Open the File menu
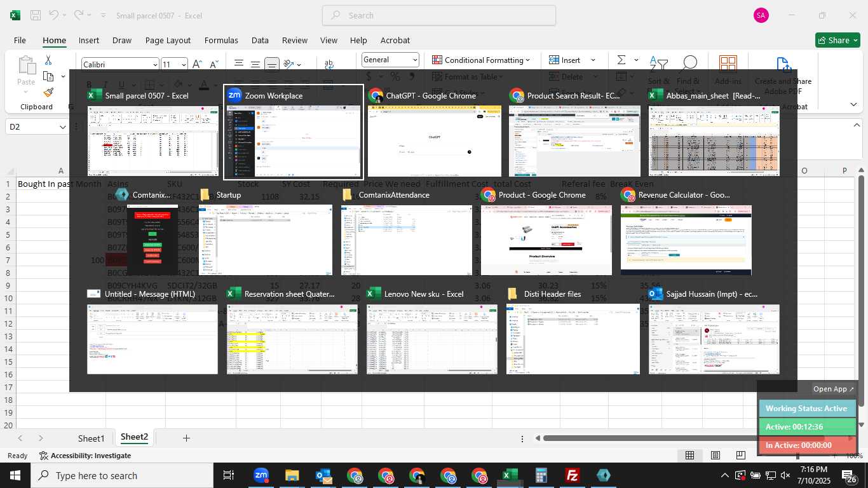Viewport: 868px width, 488px height. pyautogui.click(x=20, y=40)
